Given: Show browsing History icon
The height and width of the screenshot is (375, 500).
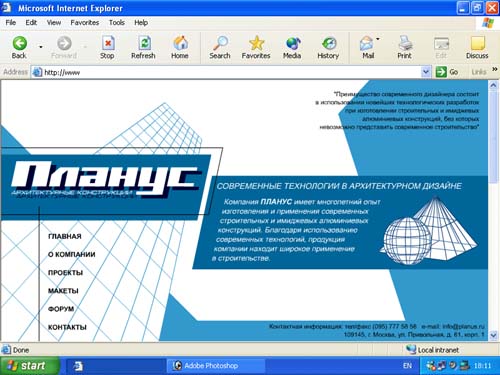Looking at the screenshot, I should tap(329, 43).
